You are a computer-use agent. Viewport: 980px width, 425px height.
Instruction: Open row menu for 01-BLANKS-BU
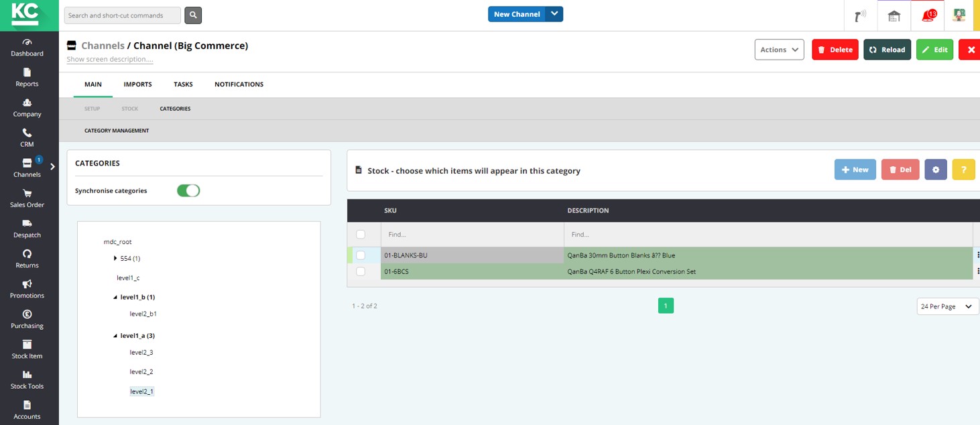(x=978, y=255)
